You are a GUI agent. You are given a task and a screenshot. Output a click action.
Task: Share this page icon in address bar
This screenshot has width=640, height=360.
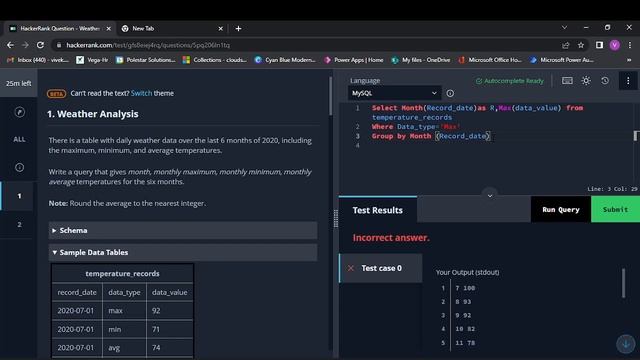[x=566, y=45]
